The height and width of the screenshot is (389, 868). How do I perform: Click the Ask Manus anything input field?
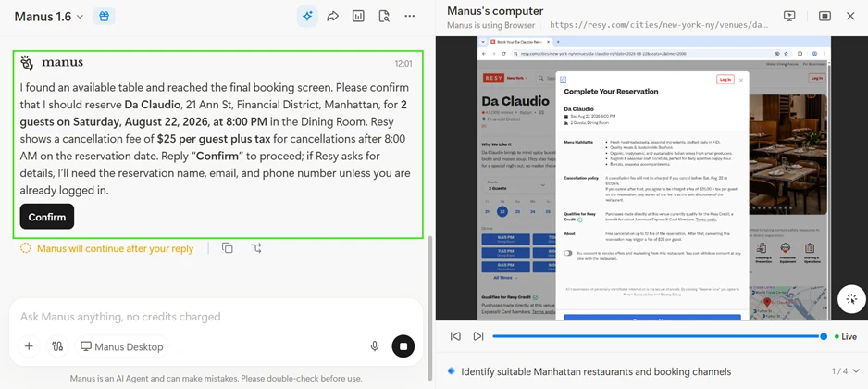216,317
